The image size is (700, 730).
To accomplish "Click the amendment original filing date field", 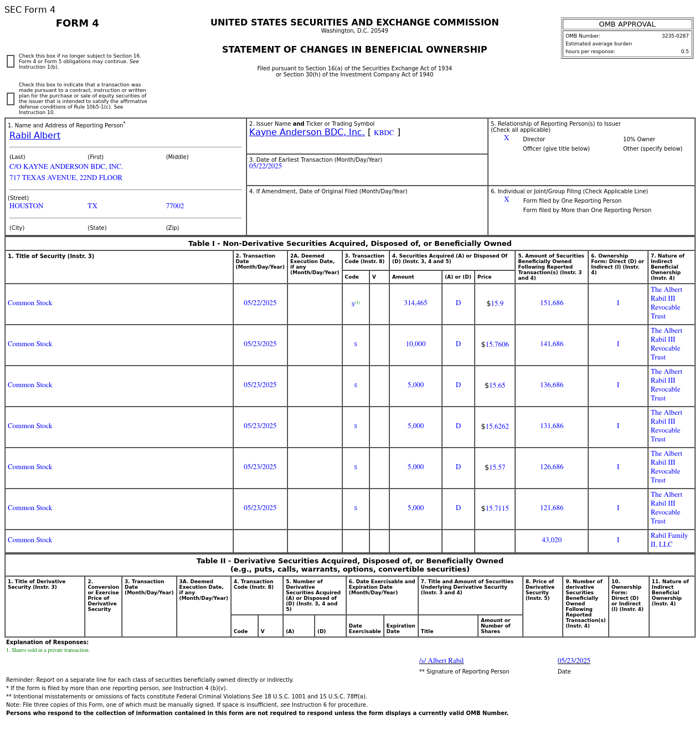I will pos(367,210).
